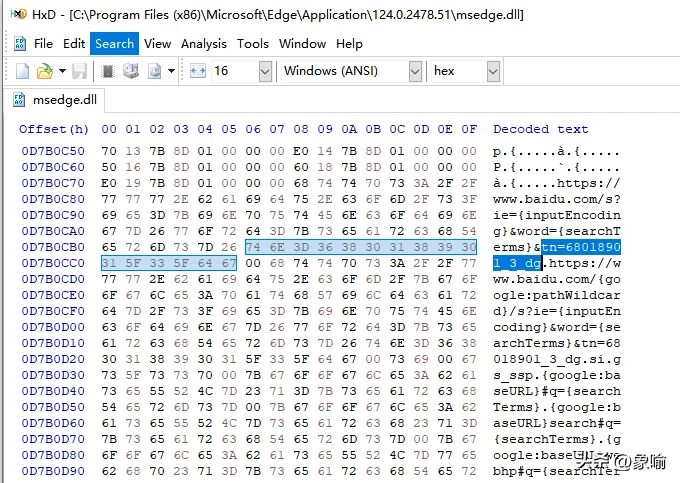Open the Tools menu
680x483 pixels.
(253, 44)
